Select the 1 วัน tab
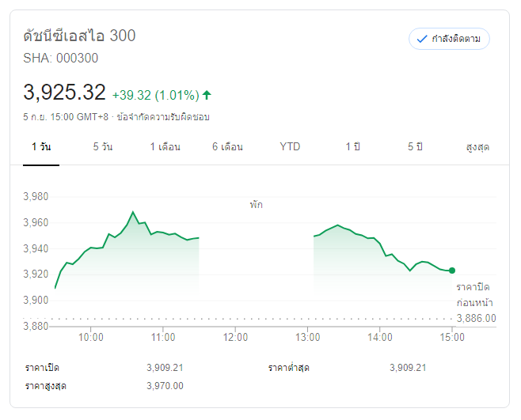Screen dimensions: 521x420 click(x=41, y=147)
